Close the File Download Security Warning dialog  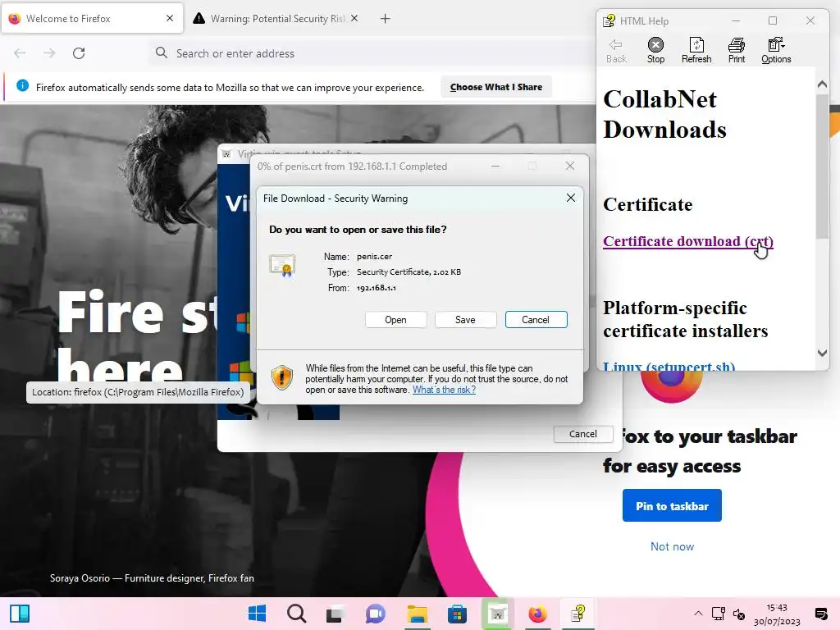point(571,199)
